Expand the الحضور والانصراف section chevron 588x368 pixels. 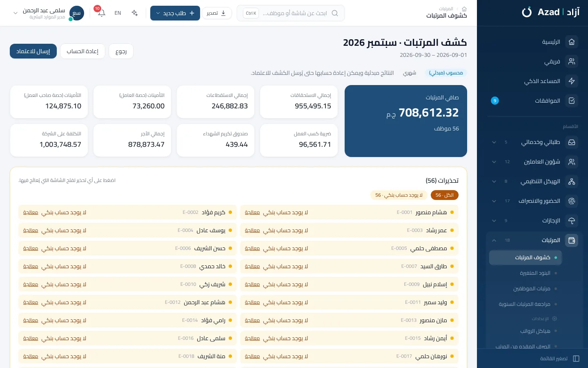point(494,201)
